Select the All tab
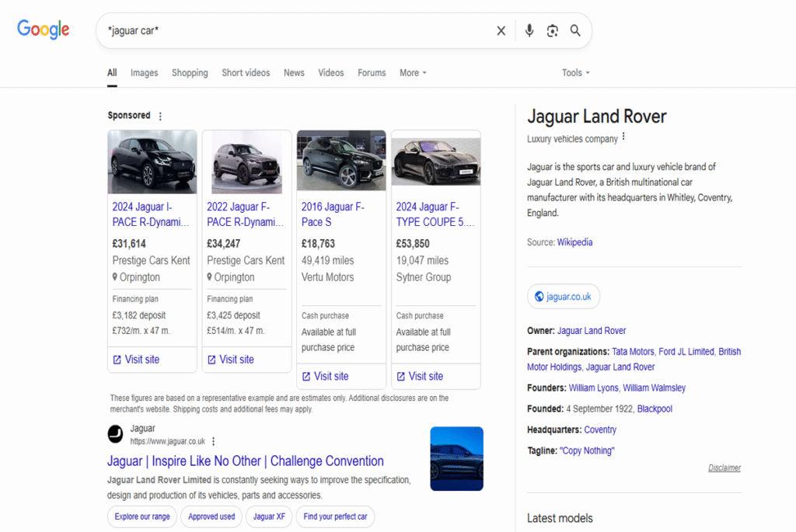This screenshot has height=532, width=796. [112, 72]
